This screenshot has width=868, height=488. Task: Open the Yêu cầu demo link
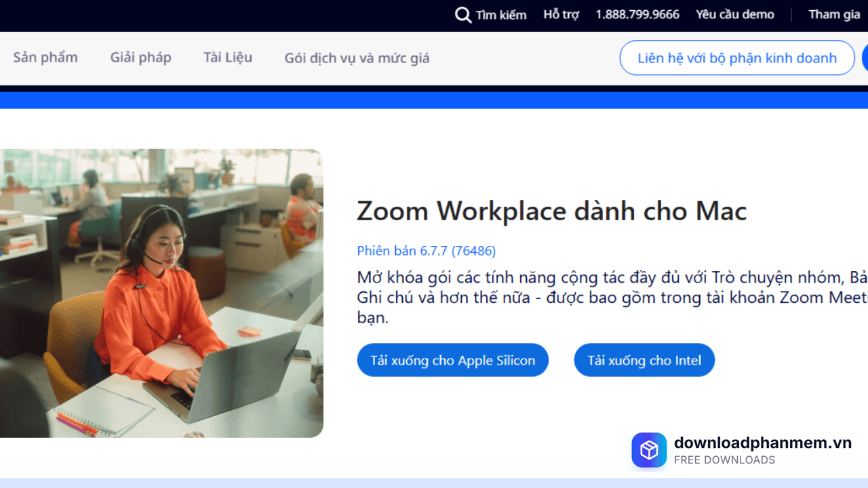[735, 15]
